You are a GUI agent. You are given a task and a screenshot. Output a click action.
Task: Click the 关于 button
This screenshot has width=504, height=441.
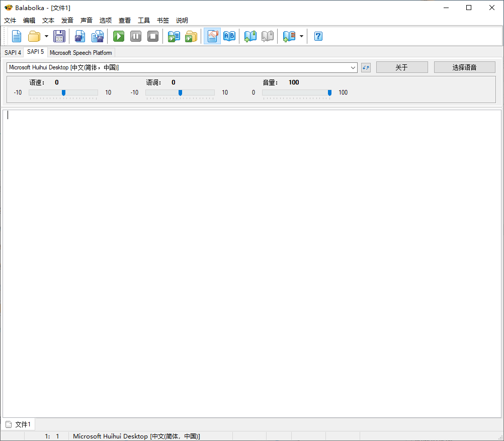coord(401,67)
